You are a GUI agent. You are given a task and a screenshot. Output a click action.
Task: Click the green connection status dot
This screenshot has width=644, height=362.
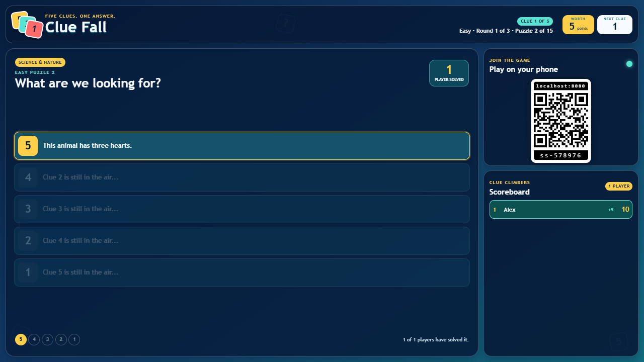click(629, 64)
